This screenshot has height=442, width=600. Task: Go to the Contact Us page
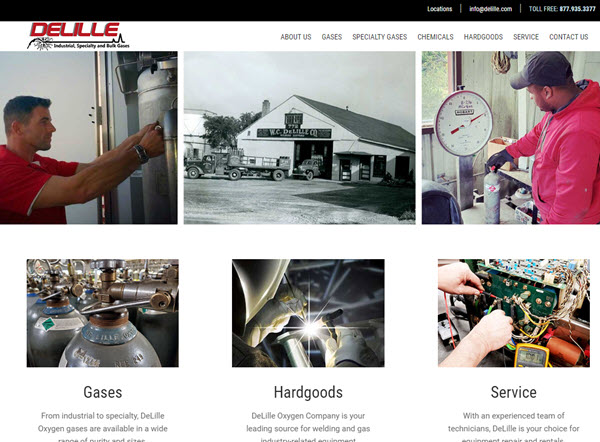pyautogui.click(x=569, y=37)
